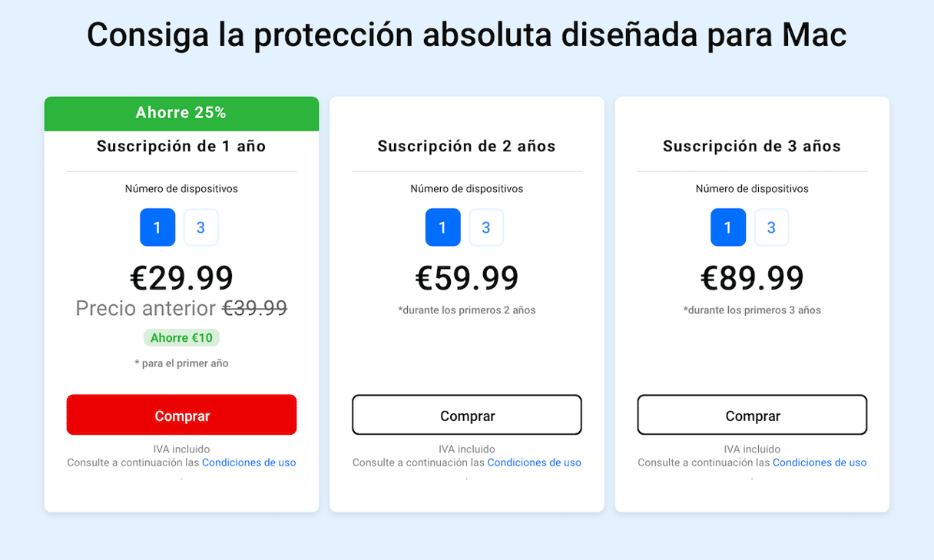Click the green Ahorre 25% banner
The width and height of the screenshot is (934, 560).
pyautogui.click(x=181, y=114)
